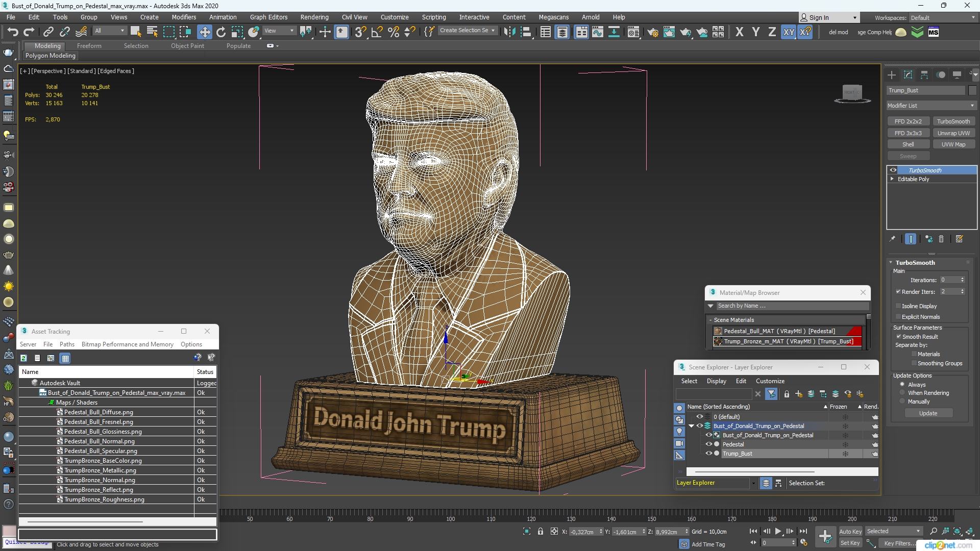Open the Rendering menu
This screenshot has width=980, height=551.
click(314, 17)
